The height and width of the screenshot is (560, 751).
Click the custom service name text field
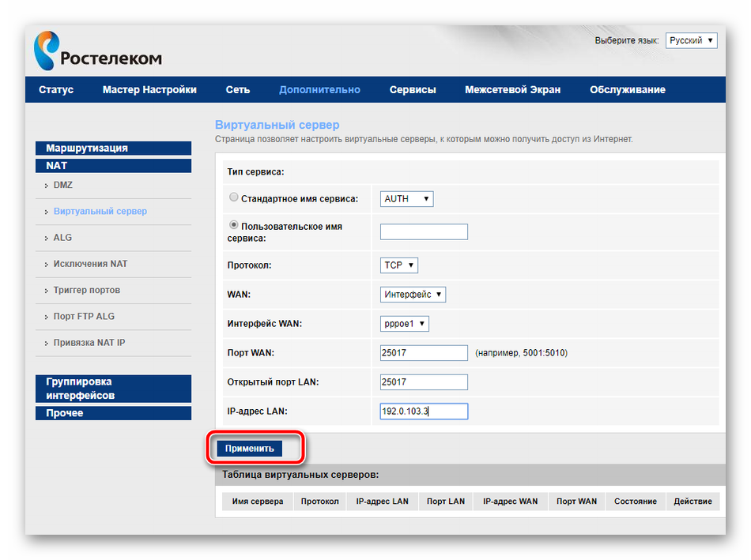[x=424, y=231]
